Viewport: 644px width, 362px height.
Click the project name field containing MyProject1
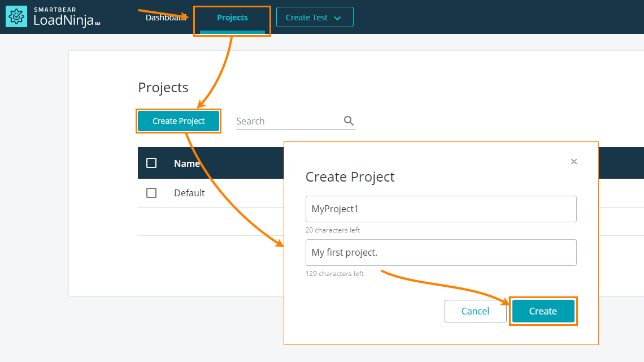441,209
